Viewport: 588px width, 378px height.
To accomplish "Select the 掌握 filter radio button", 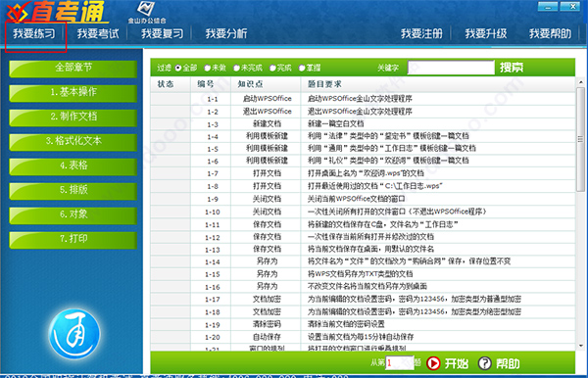I will pos(302,68).
